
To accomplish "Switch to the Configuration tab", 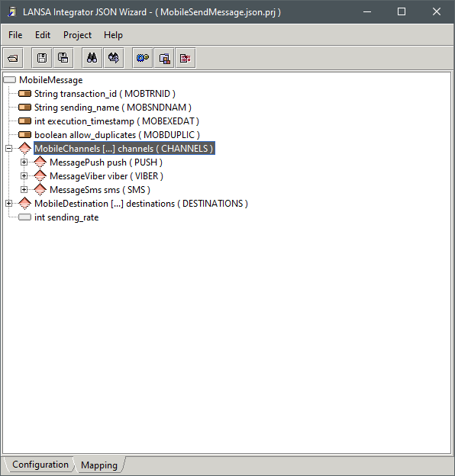I will coord(40,465).
